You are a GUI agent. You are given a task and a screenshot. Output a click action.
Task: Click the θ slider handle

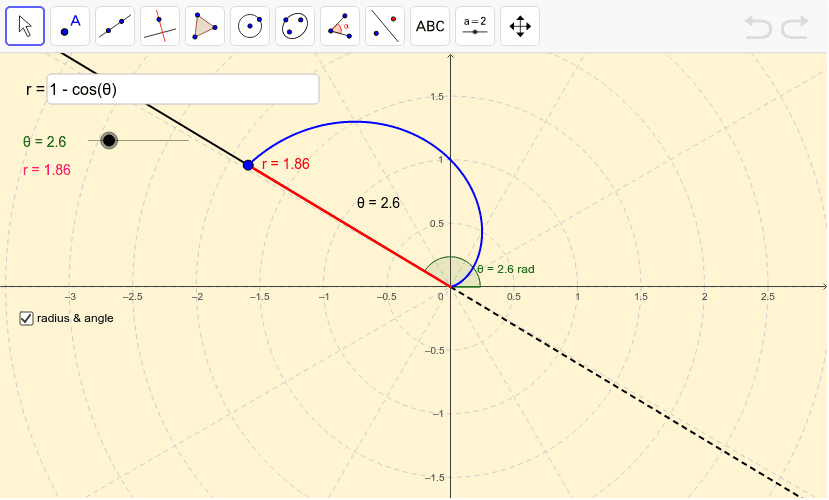click(x=109, y=141)
